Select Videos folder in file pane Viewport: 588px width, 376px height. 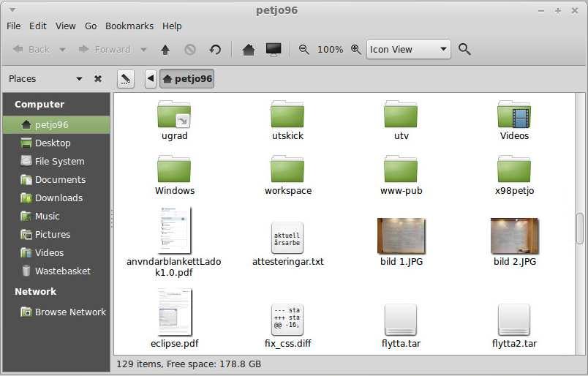tap(515, 121)
